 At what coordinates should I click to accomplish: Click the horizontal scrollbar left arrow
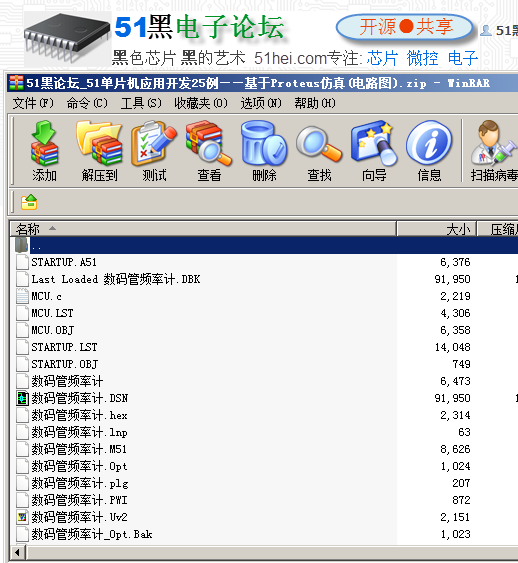pyautogui.click(x=17, y=552)
